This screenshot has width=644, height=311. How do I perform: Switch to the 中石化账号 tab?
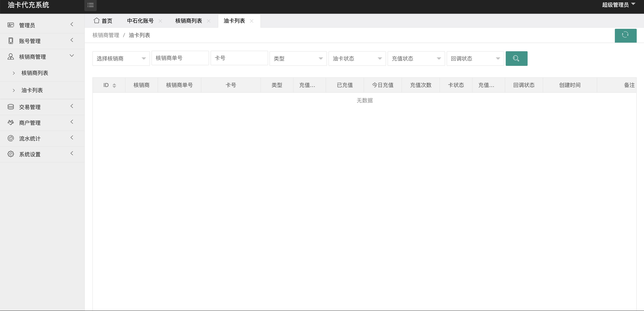(x=140, y=21)
